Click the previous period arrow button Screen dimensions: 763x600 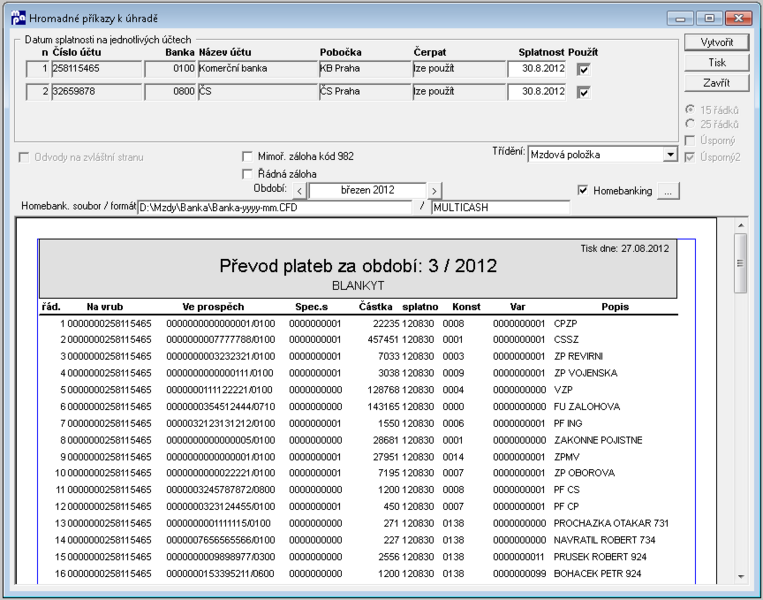pos(299,191)
